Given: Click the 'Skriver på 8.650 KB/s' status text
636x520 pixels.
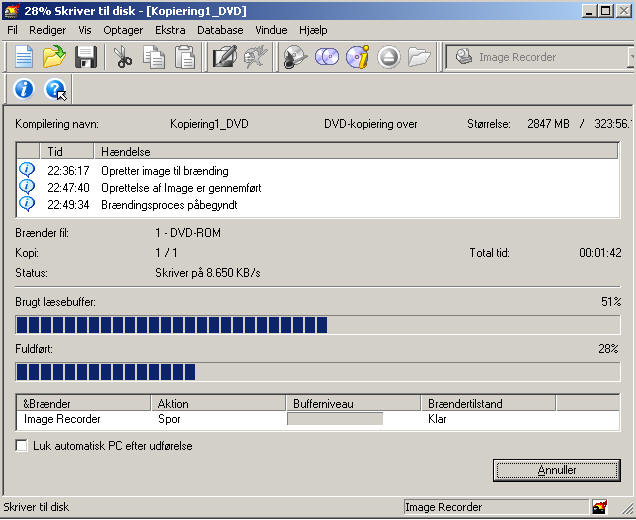Looking at the screenshot, I should (x=208, y=273).
